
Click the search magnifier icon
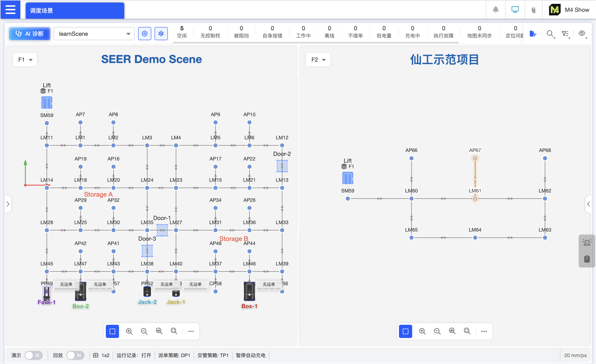(550, 34)
